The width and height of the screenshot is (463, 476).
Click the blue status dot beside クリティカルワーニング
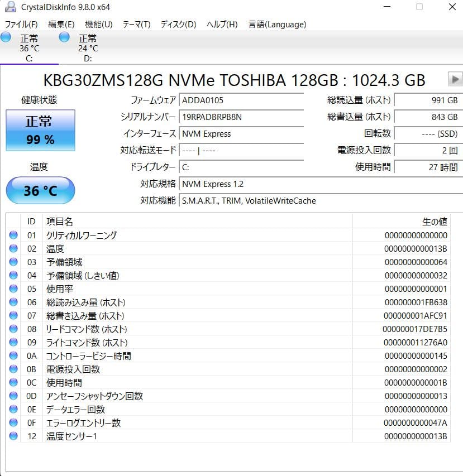click(x=13, y=235)
